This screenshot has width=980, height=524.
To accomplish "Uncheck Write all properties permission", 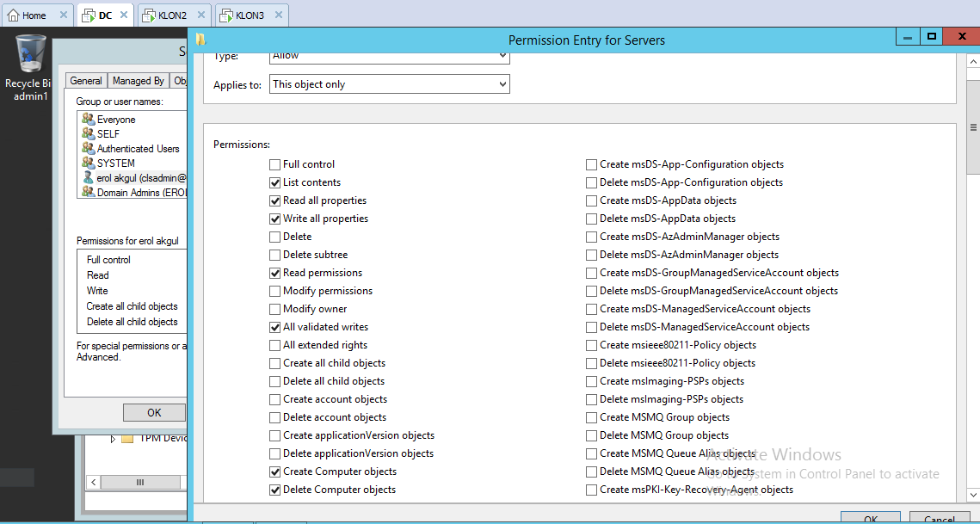I will coord(274,219).
